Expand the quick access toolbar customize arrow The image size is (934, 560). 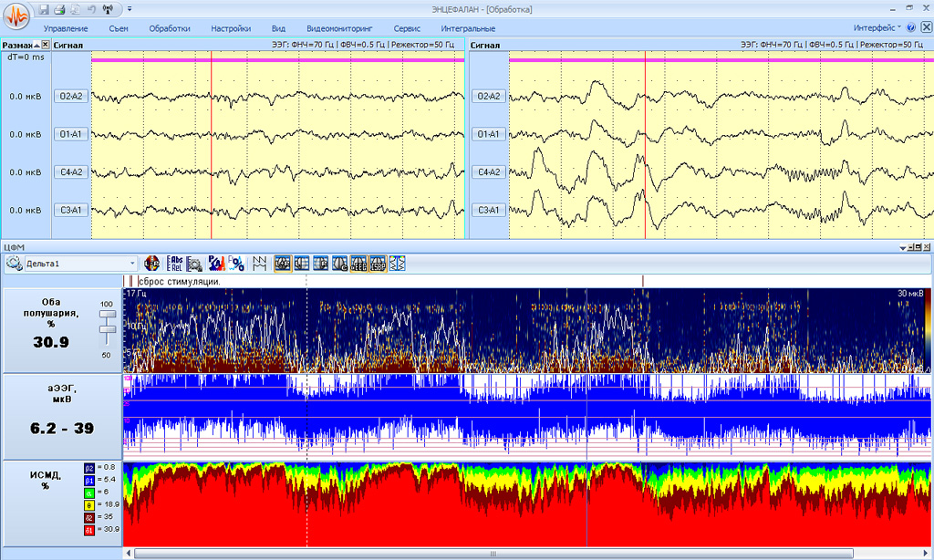130,9
